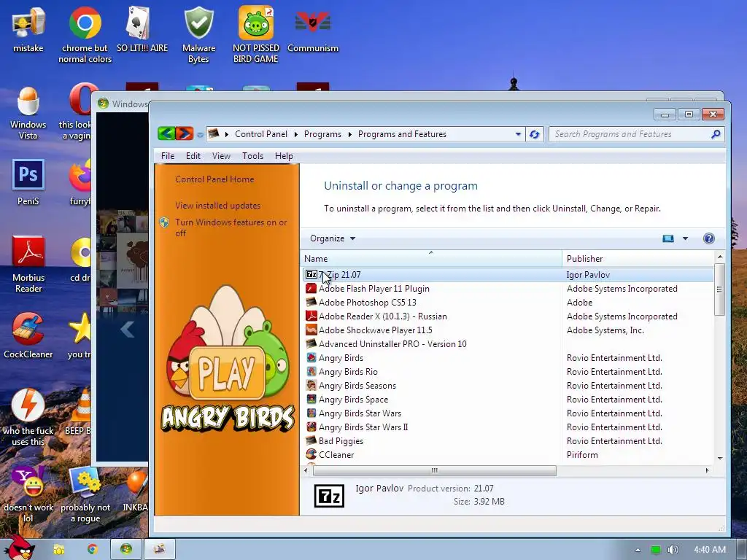
Task: Select Advanced Uninstaller PRO - Version 10
Action: coord(508,344)
